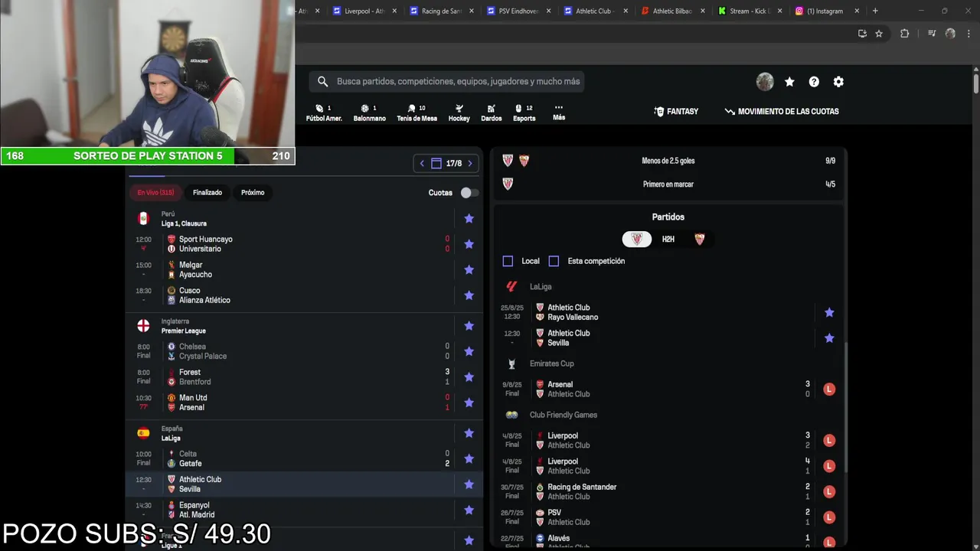980x551 pixels.
Task: Switch to Liverpool browser tab
Action: click(363, 11)
